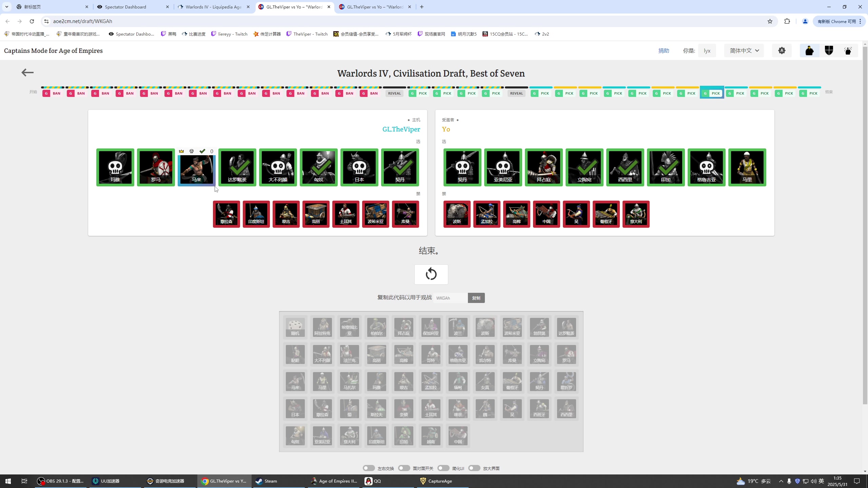The height and width of the screenshot is (488, 868).
Task: Click Yo's 马里 pick card
Action: click(x=747, y=167)
